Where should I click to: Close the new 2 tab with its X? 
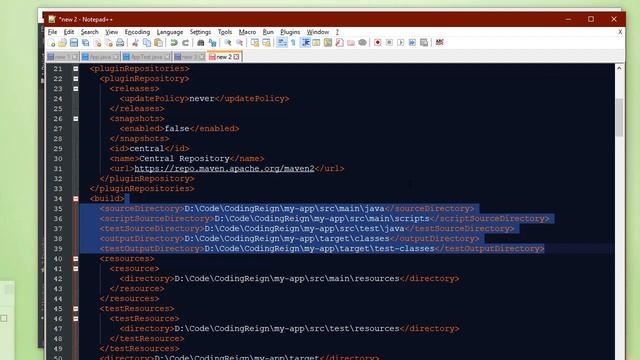click(x=236, y=57)
